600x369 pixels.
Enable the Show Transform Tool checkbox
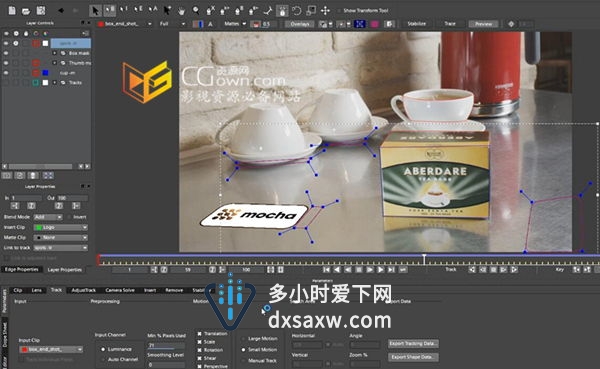(x=339, y=11)
